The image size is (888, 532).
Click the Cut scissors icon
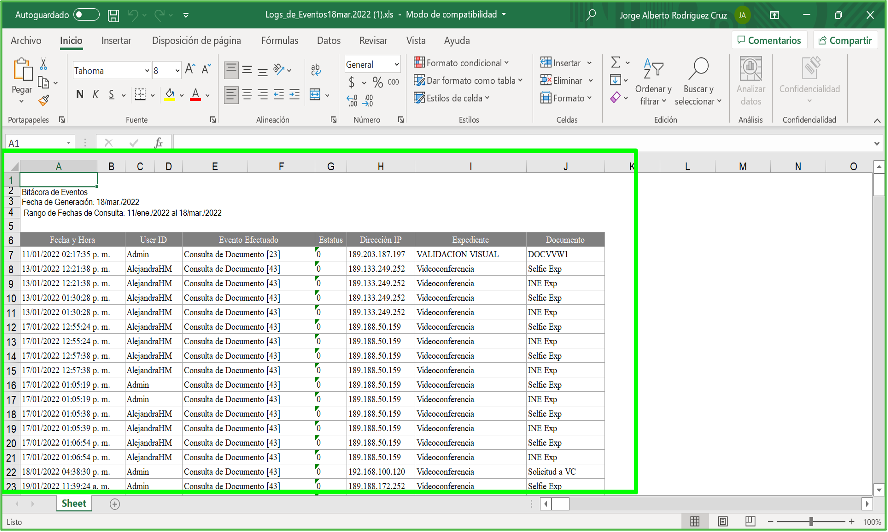(x=43, y=64)
